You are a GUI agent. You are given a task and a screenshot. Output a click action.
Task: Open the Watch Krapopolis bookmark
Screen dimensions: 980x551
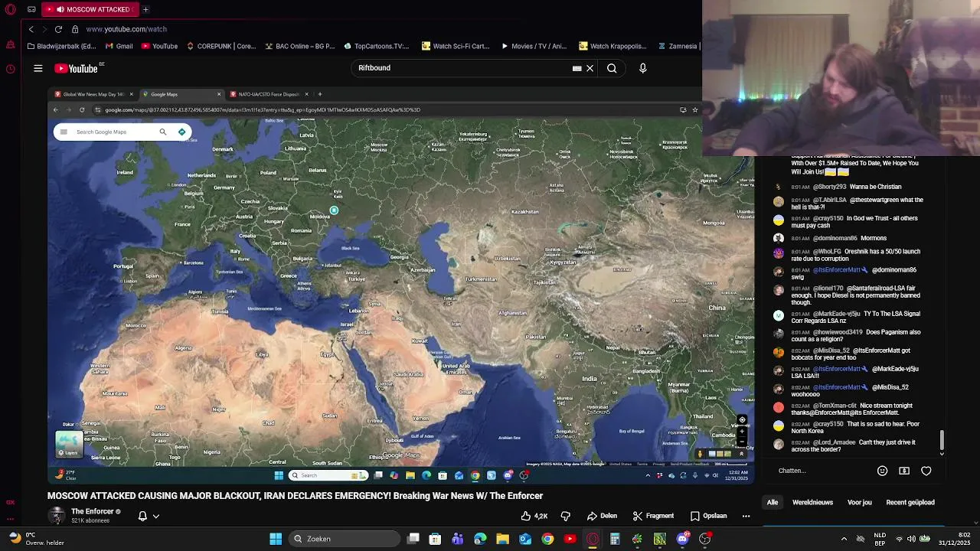point(612,46)
